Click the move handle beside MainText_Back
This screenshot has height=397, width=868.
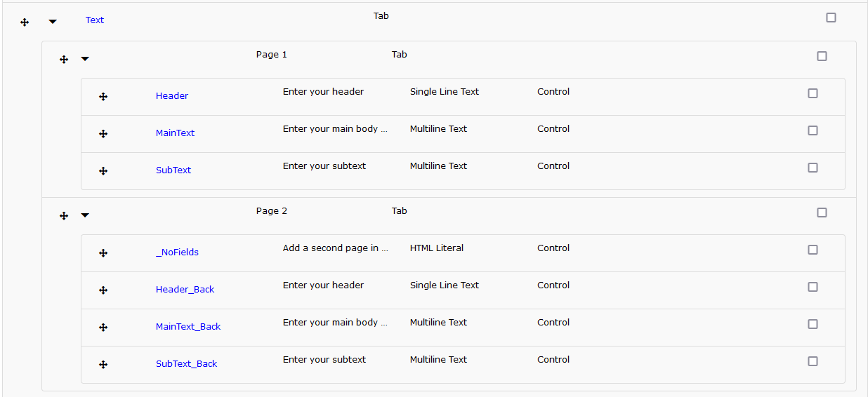[103, 328]
